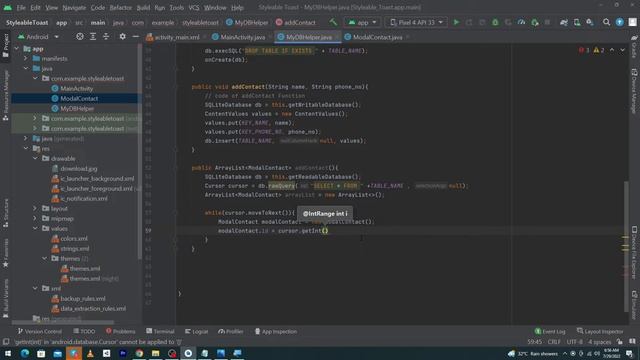Toggle the Resource Manager side panel

[x=6, y=95]
